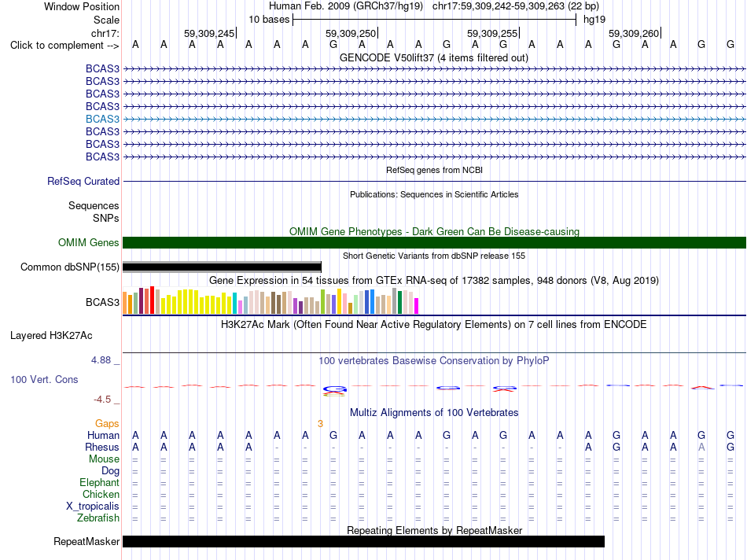
Task: Open the RepeatMasker track label
Action: tap(86, 541)
